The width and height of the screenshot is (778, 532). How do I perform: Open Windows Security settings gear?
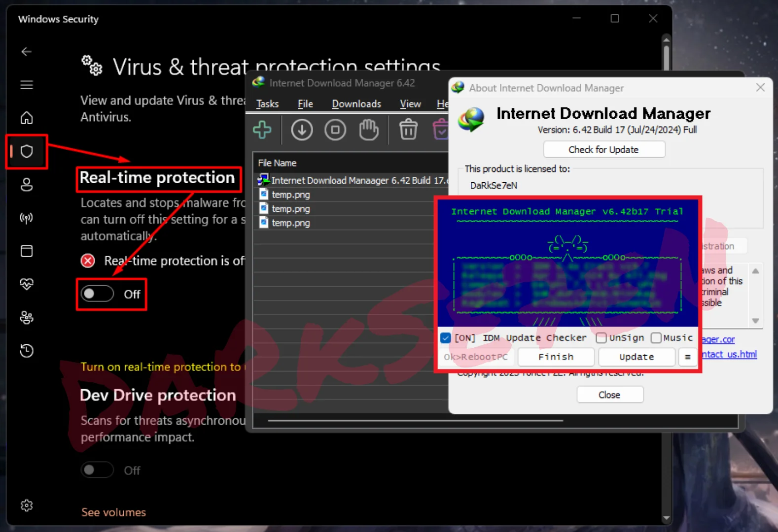(27, 505)
